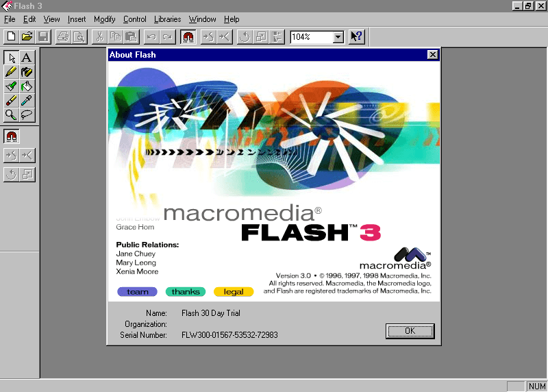Click the name Grace Hom
The height and width of the screenshot is (392, 548).
[135, 227]
